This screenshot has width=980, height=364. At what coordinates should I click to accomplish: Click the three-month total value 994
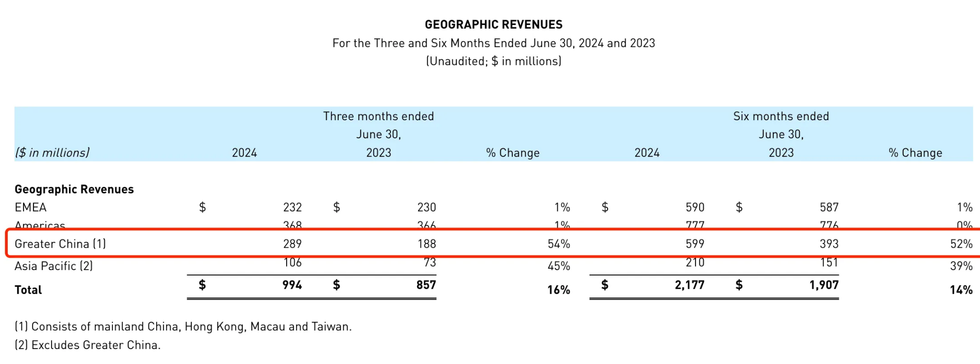292,285
